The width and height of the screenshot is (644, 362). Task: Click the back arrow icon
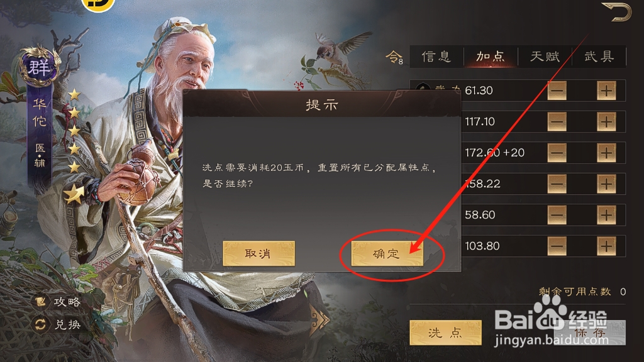[x=616, y=11]
